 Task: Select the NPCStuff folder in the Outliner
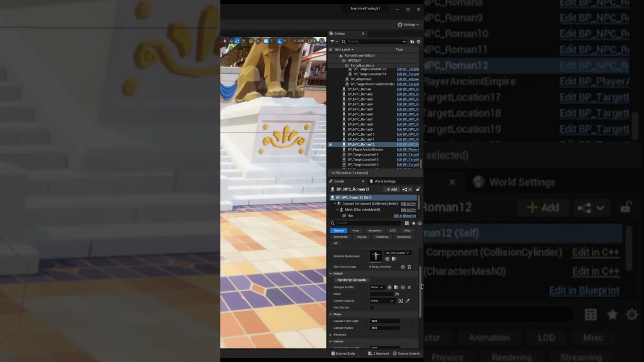pyautogui.click(x=354, y=60)
